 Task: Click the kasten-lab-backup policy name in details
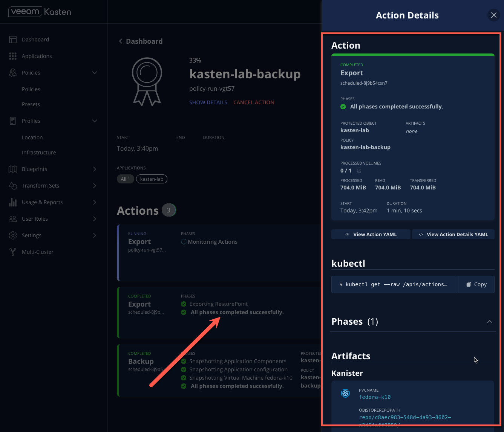365,147
